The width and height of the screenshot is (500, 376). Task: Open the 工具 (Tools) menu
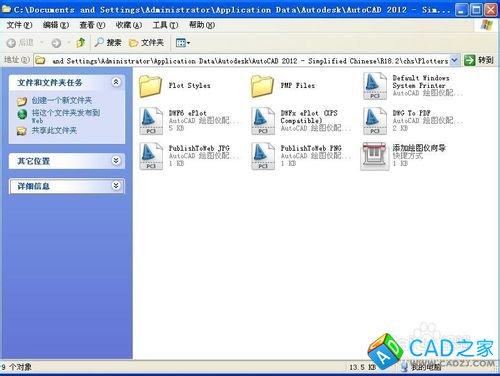[x=165, y=25]
